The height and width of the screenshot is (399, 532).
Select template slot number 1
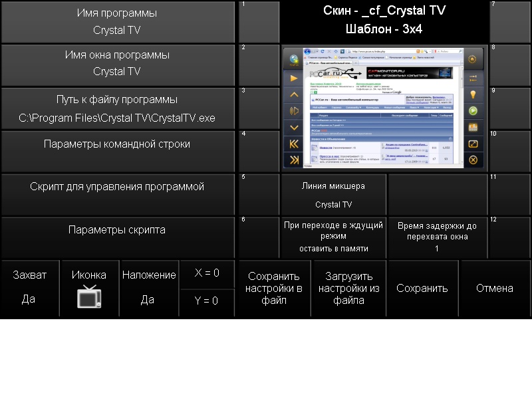[x=259, y=22]
